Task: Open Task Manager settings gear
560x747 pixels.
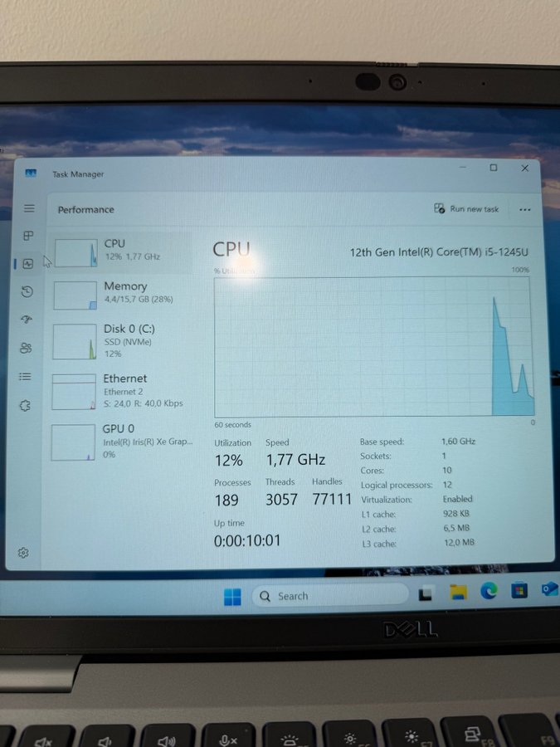Action: 23,553
